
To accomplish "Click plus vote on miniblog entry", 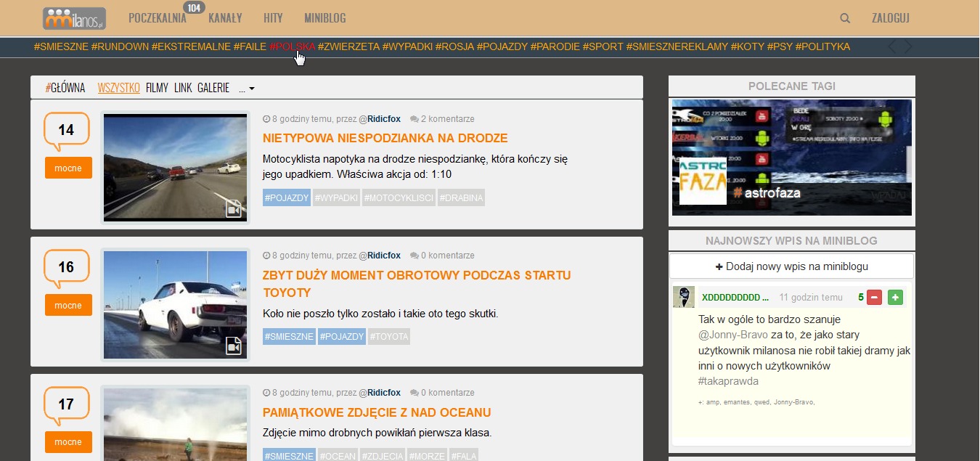I will pos(895,298).
